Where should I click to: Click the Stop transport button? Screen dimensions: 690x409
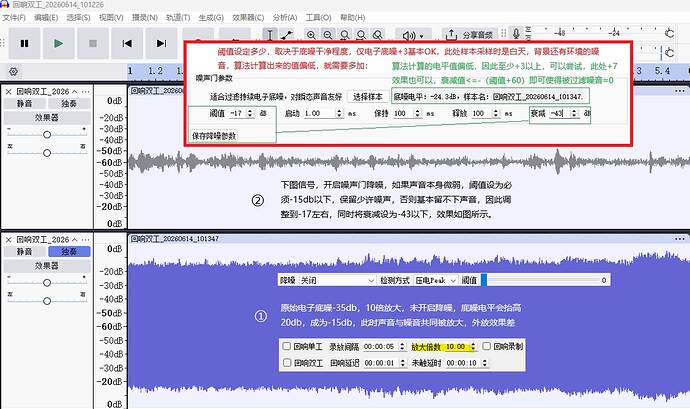[93, 43]
